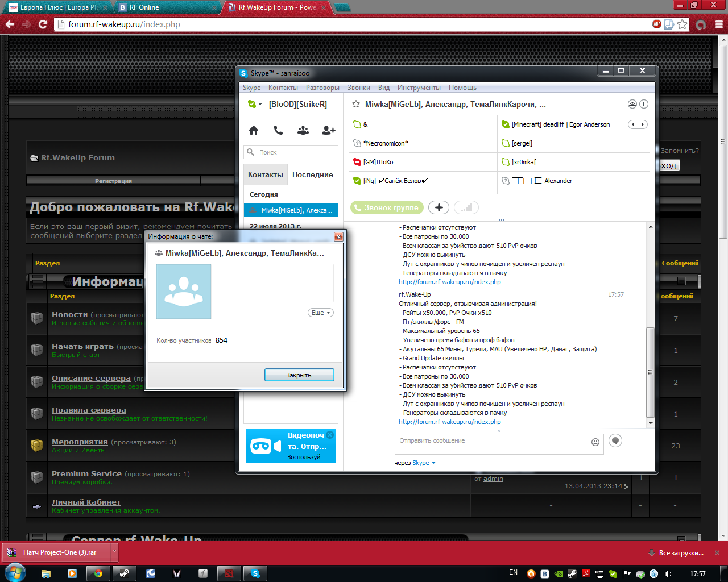This screenshot has height=582, width=728.
Task: Open the Chrome menu button
Action: tap(719, 24)
